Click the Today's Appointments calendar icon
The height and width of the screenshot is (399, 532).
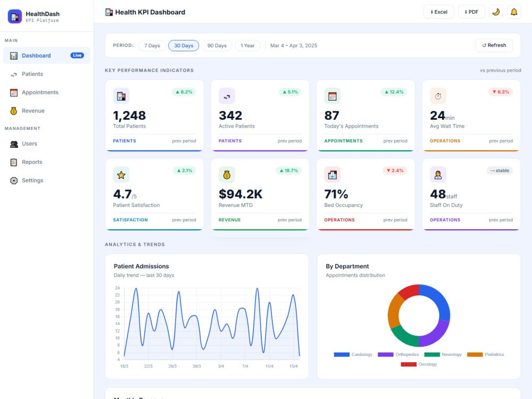coord(332,96)
